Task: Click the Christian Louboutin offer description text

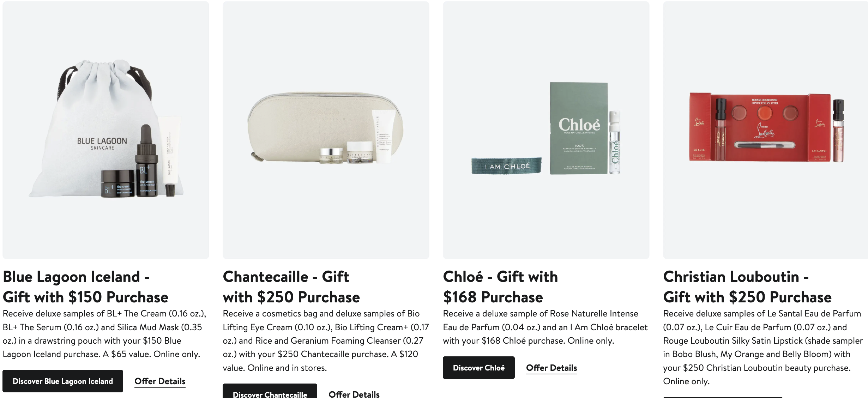Action: (762, 347)
